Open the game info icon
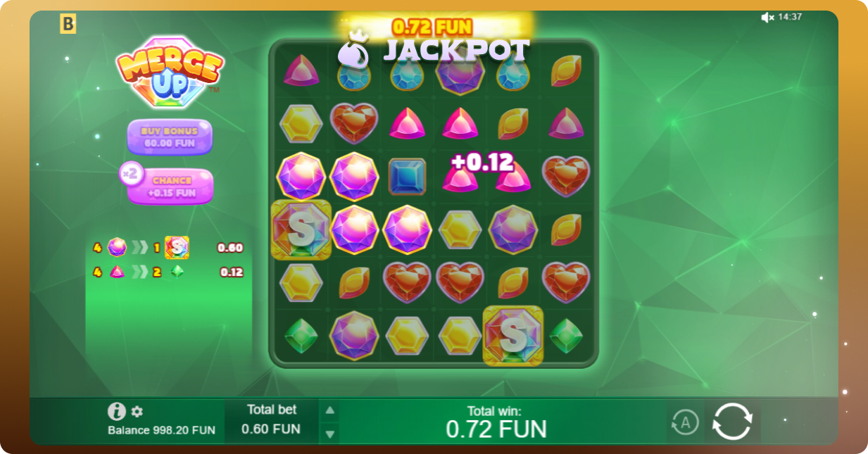Viewport: 868px width, 454px height. tap(116, 412)
